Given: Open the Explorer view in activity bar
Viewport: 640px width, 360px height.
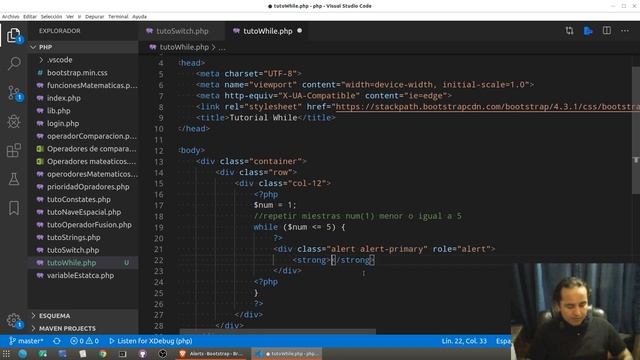Looking at the screenshot, I should (13, 35).
